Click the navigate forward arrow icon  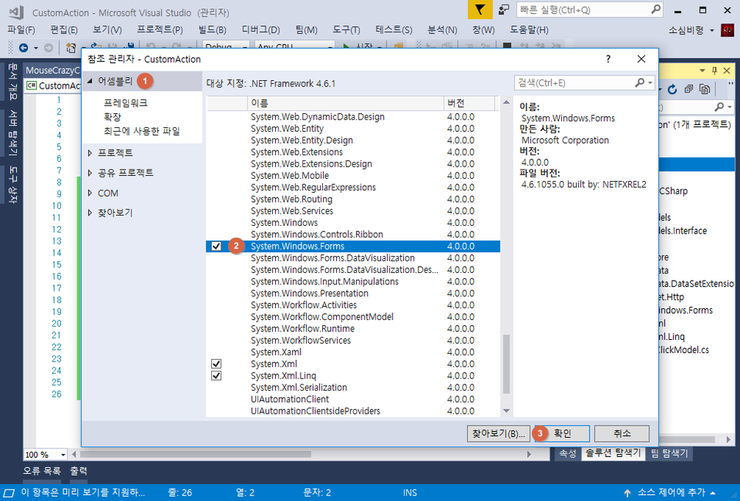click(x=48, y=48)
